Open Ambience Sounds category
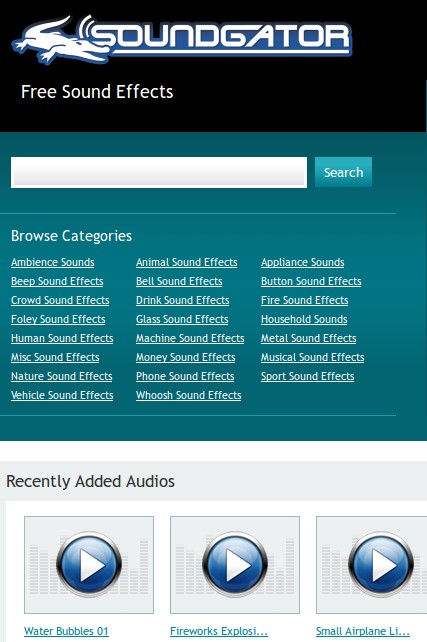The image size is (427, 642). tap(53, 262)
